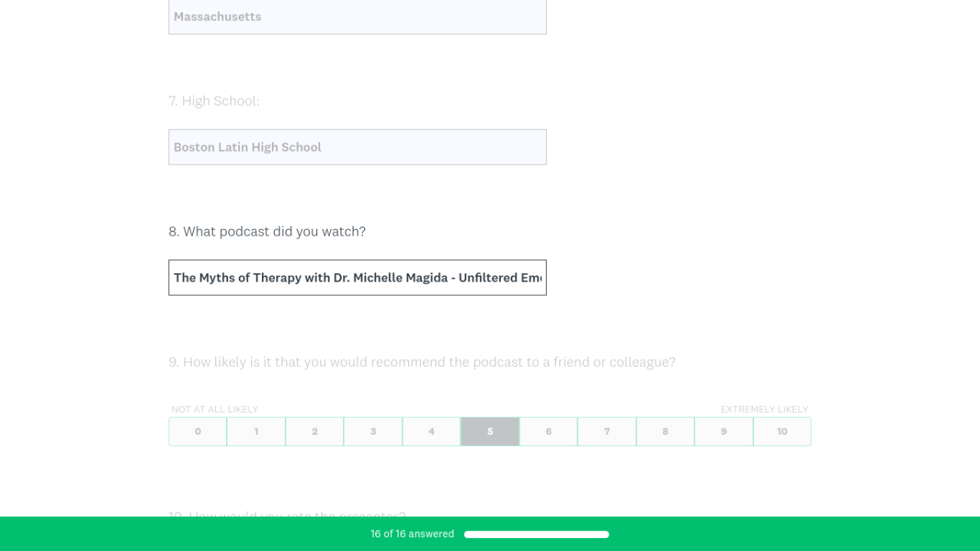Click question 9 recommendation likelihood text

click(422, 362)
